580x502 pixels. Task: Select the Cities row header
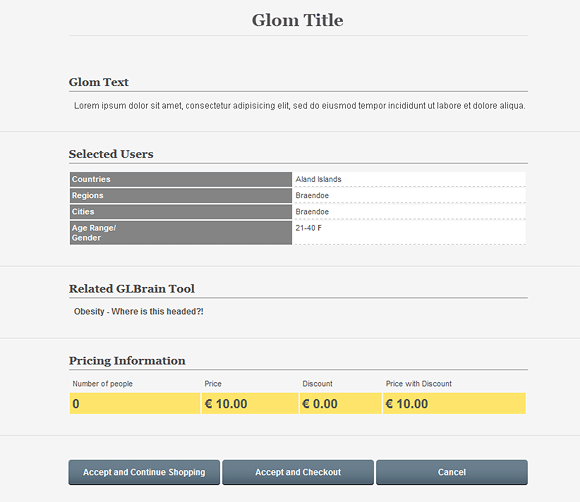click(181, 212)
